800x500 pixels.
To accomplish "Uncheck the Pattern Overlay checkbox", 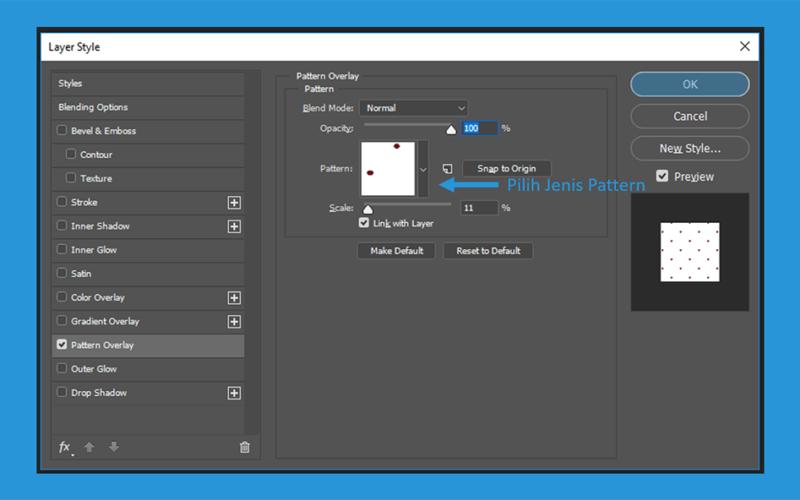I will pyautogui.click(x=62, y=344).
